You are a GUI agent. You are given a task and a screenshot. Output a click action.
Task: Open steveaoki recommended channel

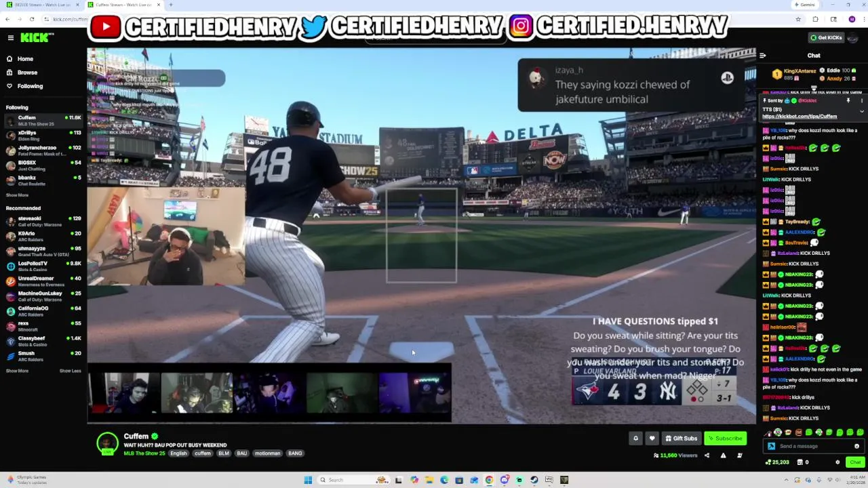(43, 221)
